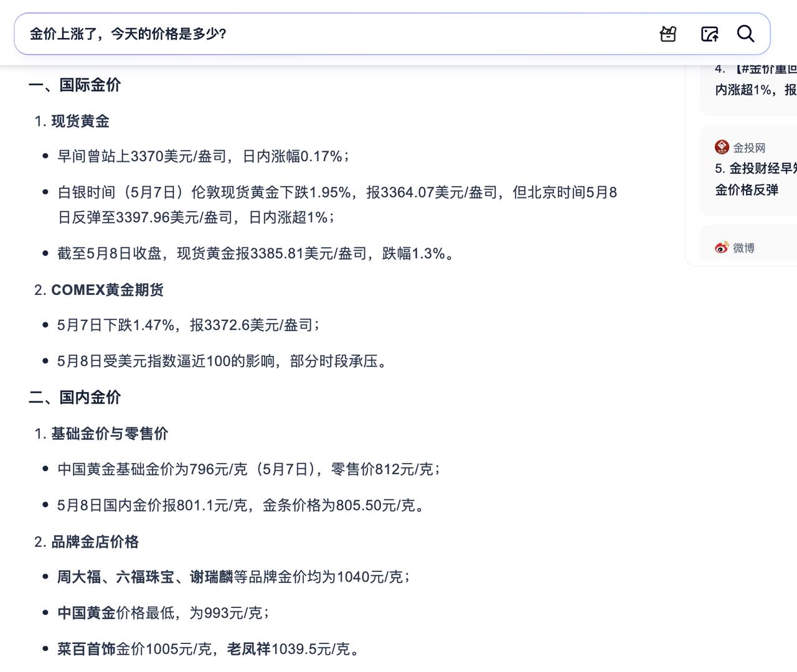
Task: Click the subheading COMEX黄金期货
Action: click(x=107, y=290)
